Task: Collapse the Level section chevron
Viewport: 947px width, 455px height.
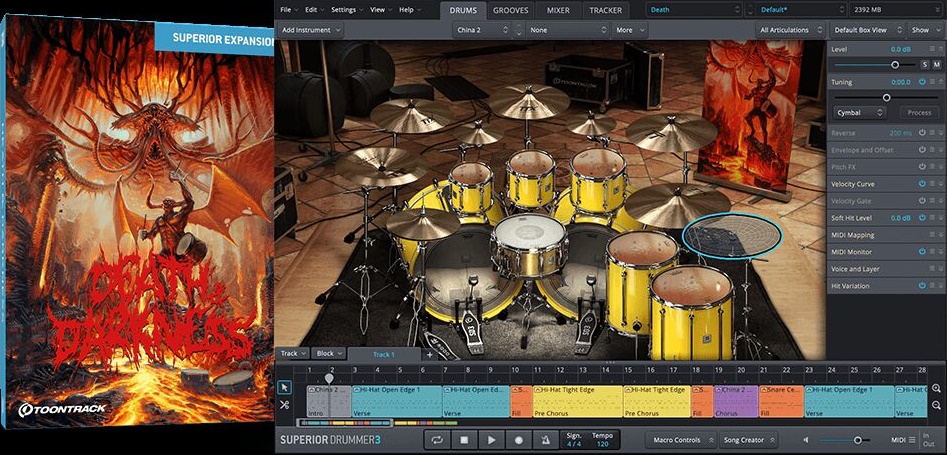Action: point(942,48)
